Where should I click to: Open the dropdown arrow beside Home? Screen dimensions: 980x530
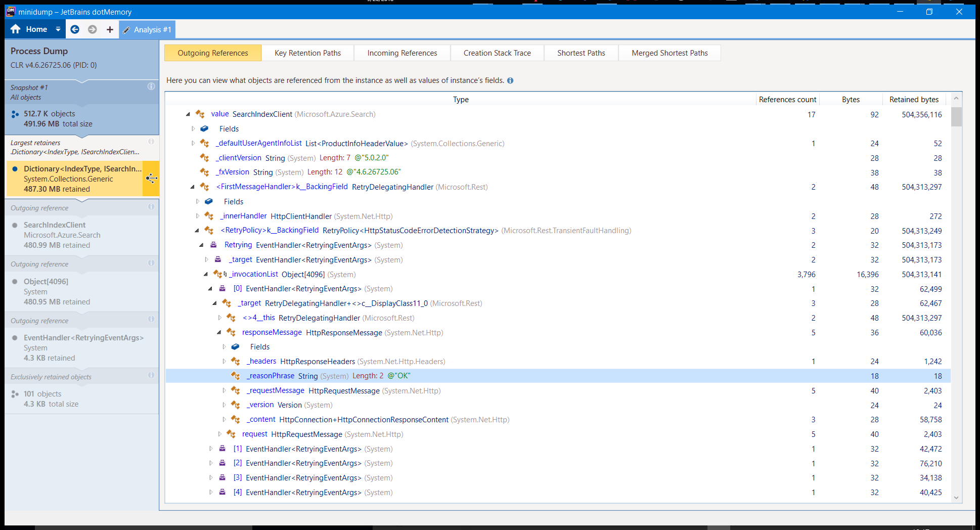(58, 29)
